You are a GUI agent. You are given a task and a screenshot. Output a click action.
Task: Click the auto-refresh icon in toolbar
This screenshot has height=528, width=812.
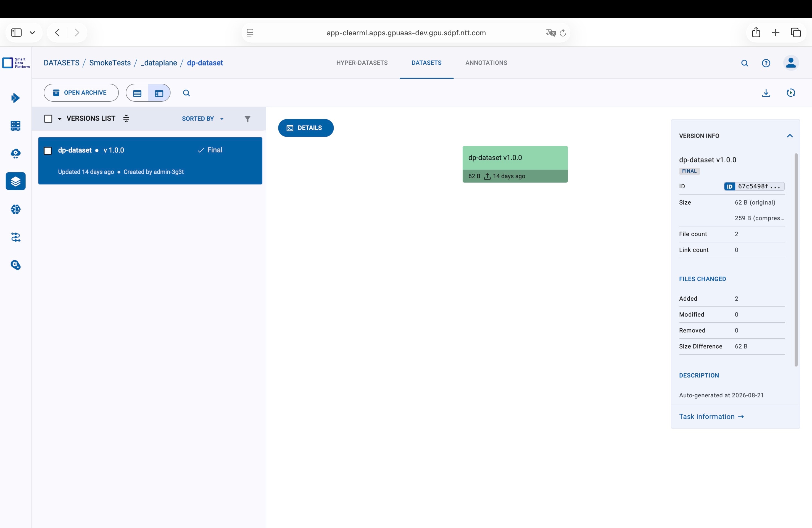tap(791, 93)
